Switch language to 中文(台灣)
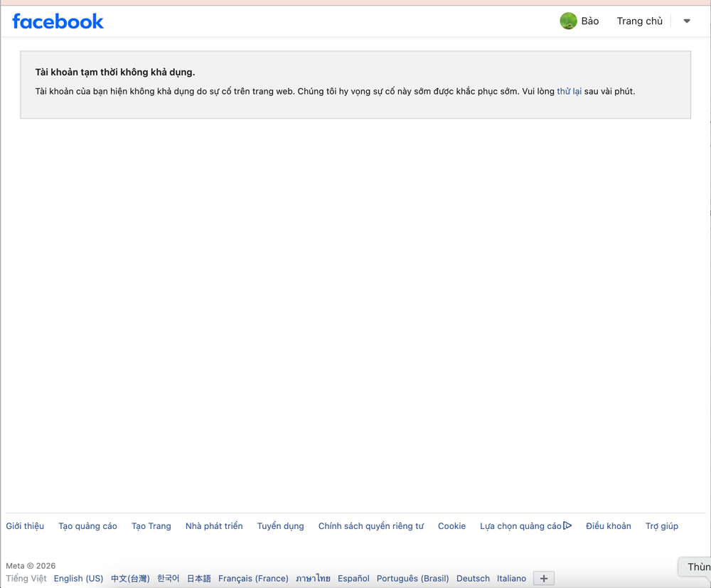The width and height of the screenshot is (711, 588). click(130, 579)
